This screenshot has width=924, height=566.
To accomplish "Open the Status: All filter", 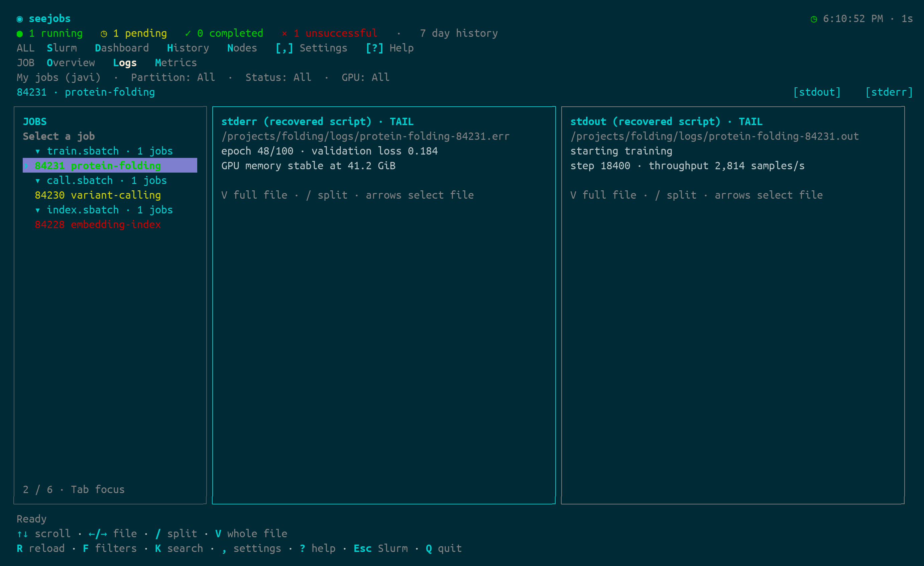I will [278, 77].
